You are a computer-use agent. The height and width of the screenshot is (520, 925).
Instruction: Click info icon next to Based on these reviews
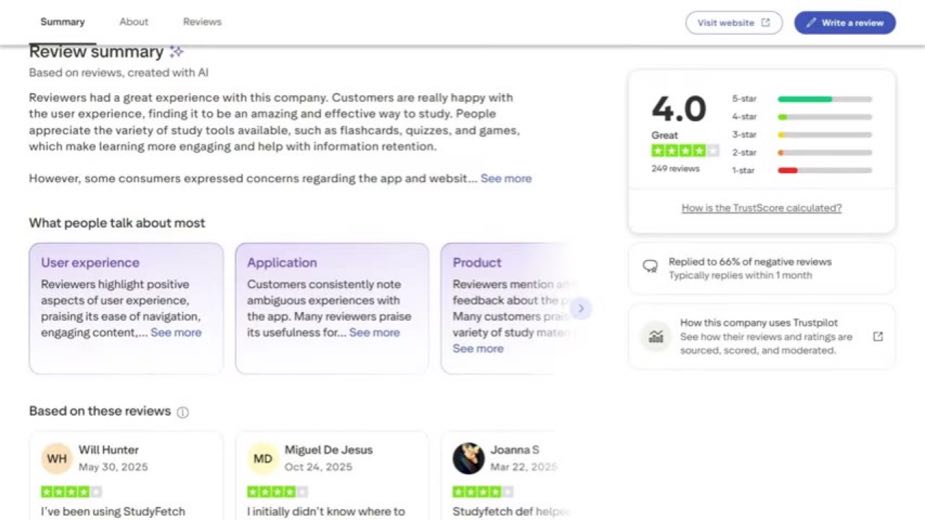coord(183,412)
